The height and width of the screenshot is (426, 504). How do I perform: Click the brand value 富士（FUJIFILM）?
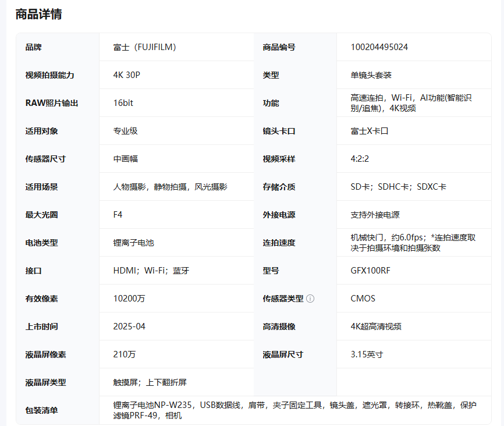tap(145, 47)
